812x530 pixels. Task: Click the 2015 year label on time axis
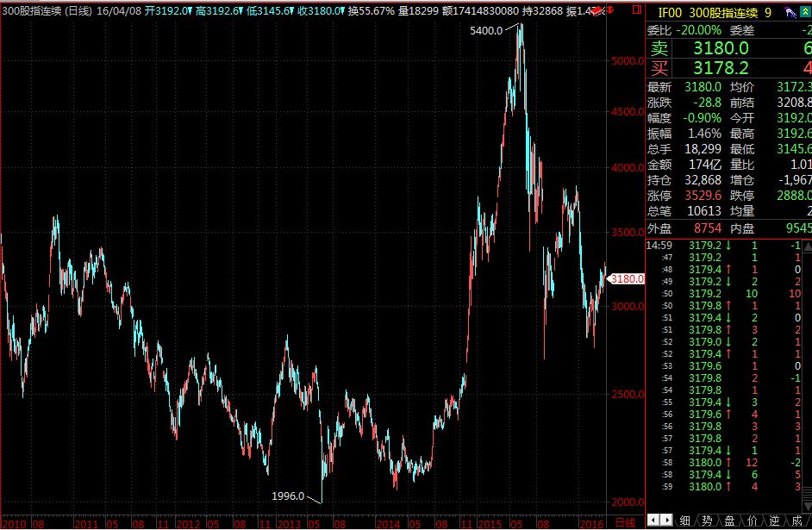[x=490, y=524]
